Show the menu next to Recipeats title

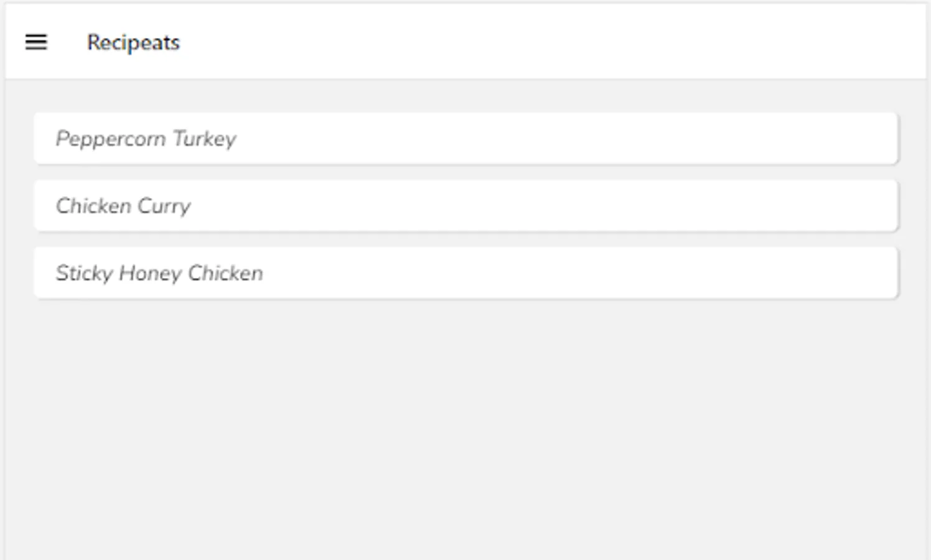(36, 42)
